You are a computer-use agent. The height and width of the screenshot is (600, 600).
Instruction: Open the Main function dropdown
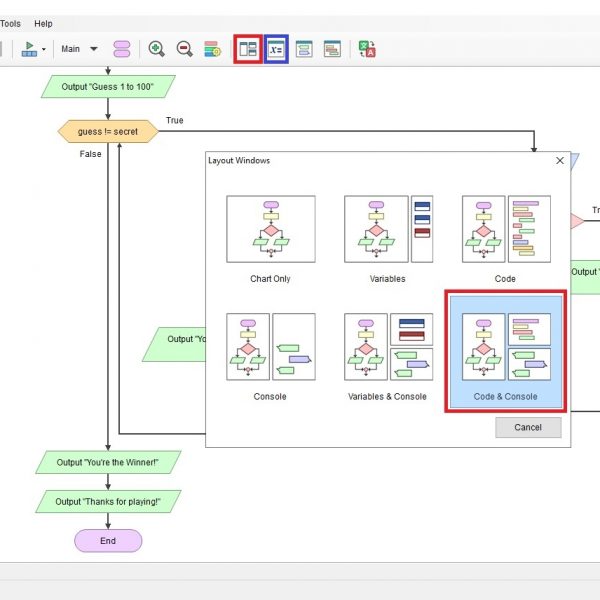point(80,48)
